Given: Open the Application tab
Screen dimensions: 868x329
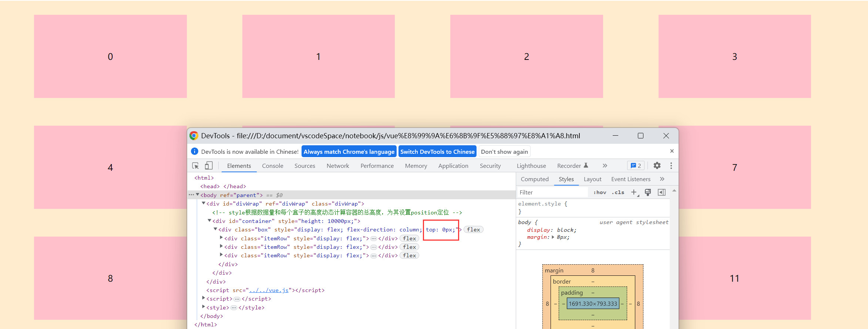Looking at the screenshot, I should (x=453, y=166).
